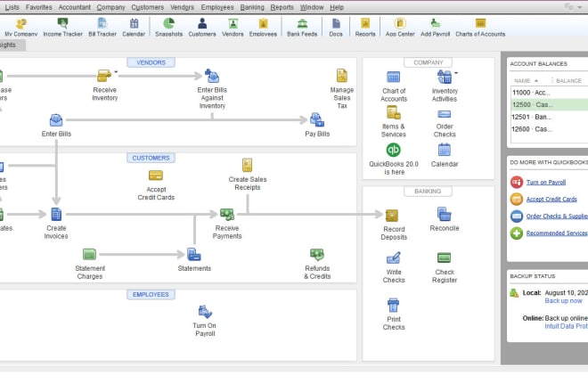Open Receive Inventory icon
This screenshot has height=392, width=588.
pos(104,76)
